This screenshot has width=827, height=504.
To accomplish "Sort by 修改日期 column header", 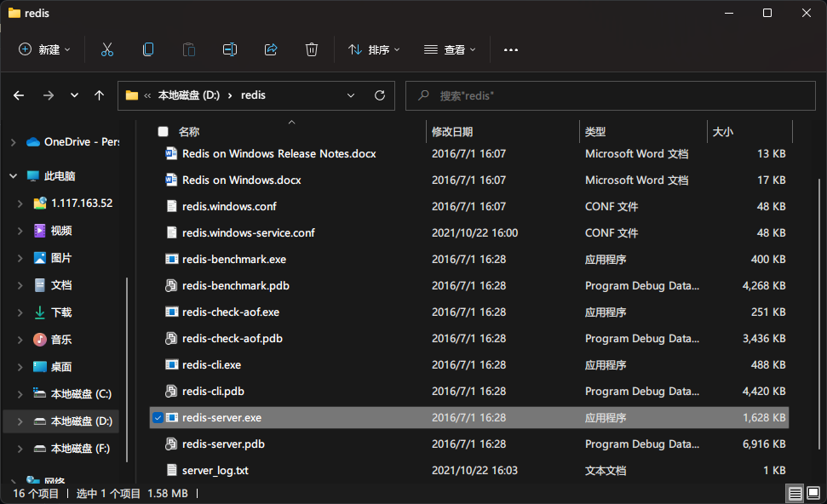I will [452, 131].
